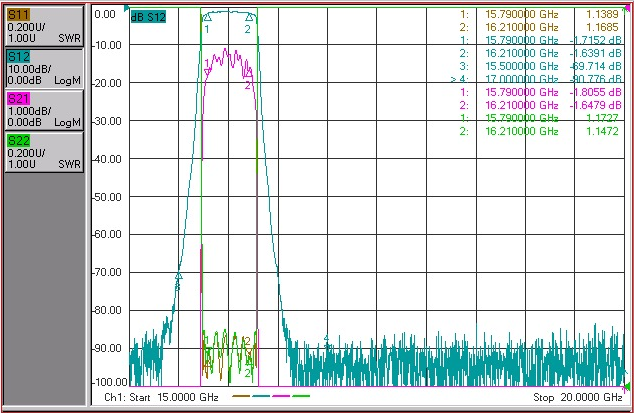634x413 pixels.
Task: Click the green trace legend line
Action: [x=301, y=396]
